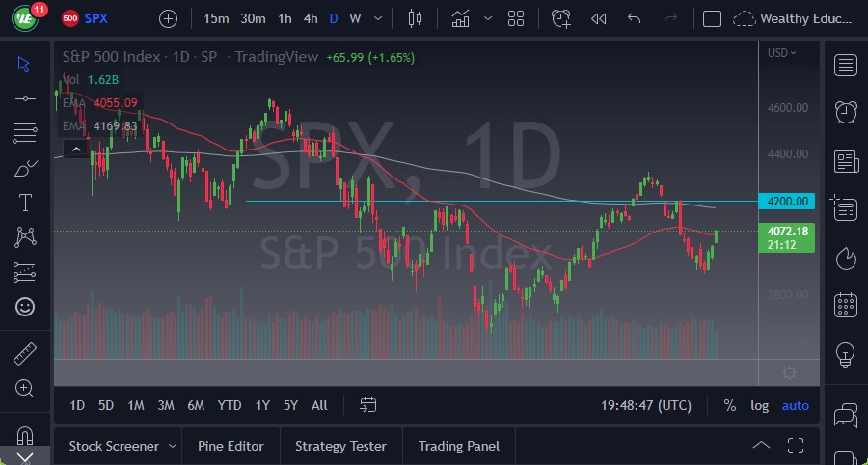The height and width of the screenshot is (465, 868).
Task: Select the brush drawing tool
Action: click(25, 168)
